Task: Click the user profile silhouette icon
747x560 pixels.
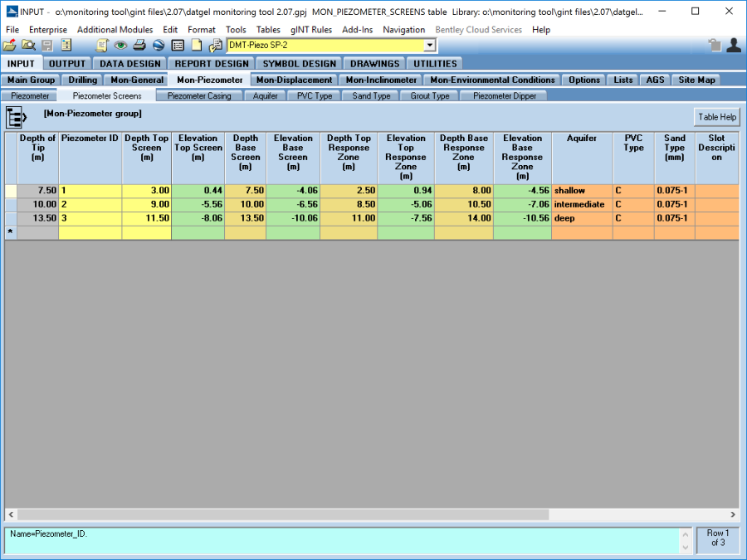Action: tap(733, 46)
